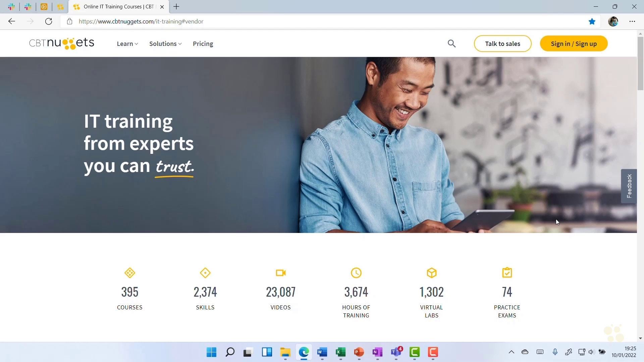Screen dimensions: 644x362
Task: Click the 395 COURSES statistic text
Action: coord(130,298)
